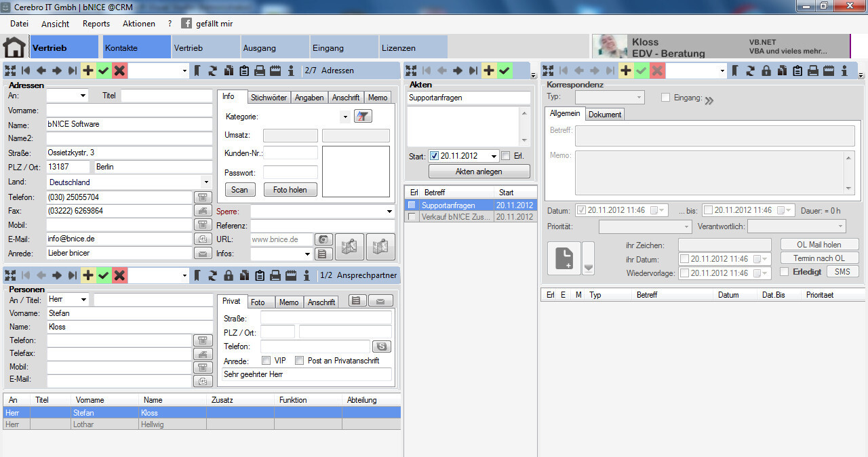This screenshot has width=868, height=457.
Task: Switch to the Lizenzen tab
Action: point(413,47)
